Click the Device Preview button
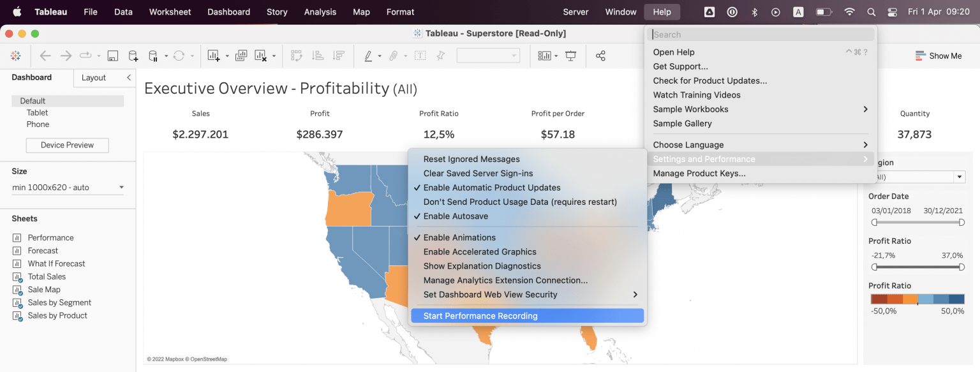Screen dimensions: 980x372 pos(67,145)
